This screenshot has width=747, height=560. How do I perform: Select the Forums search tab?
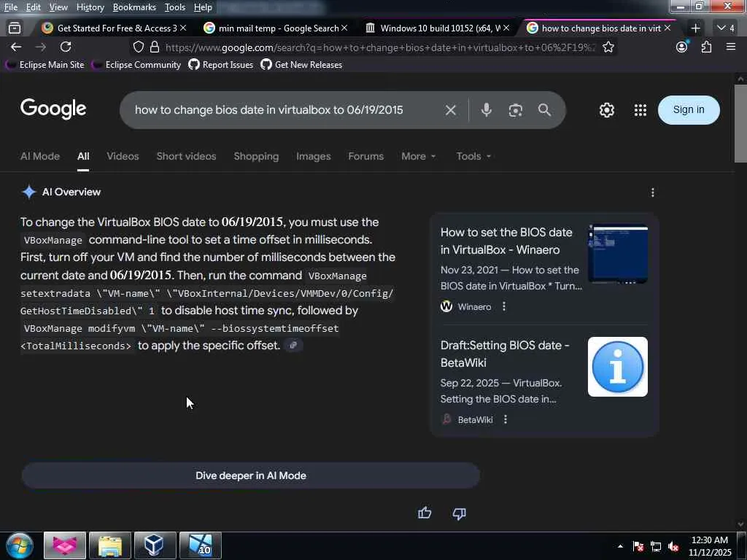(x=365, y=156)
